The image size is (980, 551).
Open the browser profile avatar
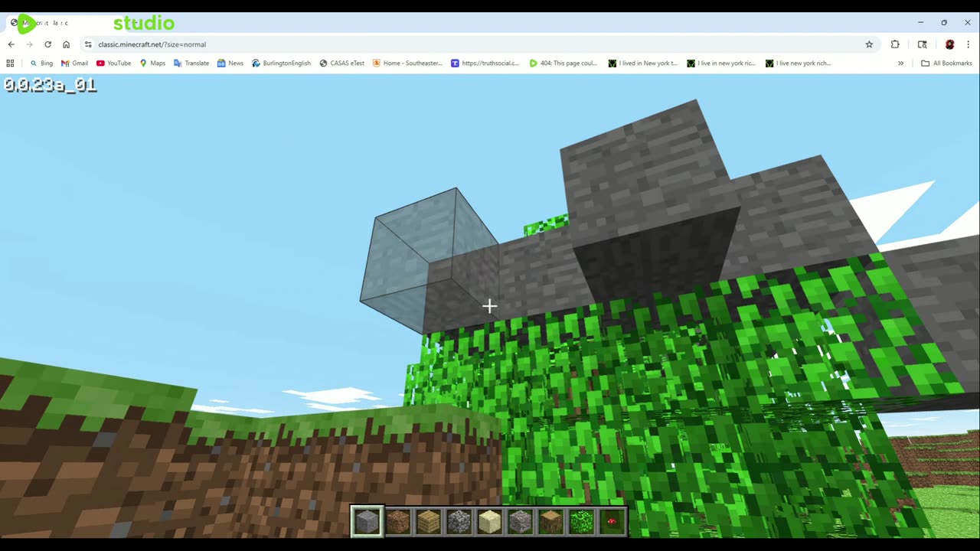[949, 44]
